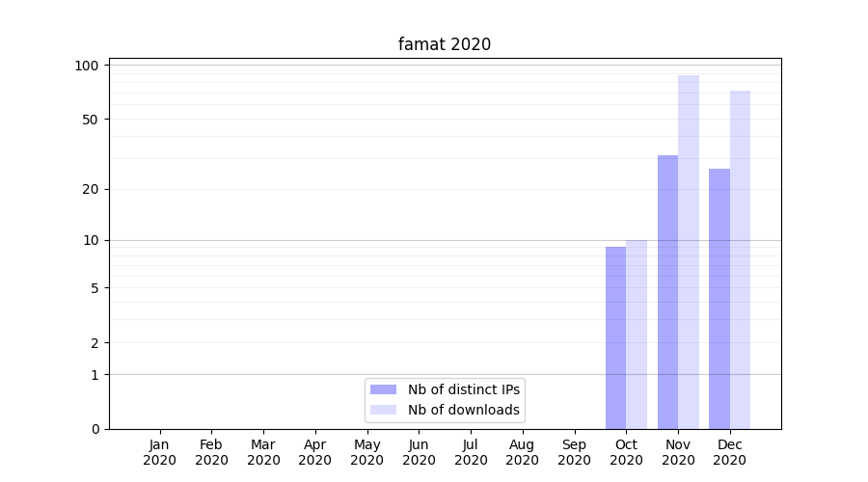Select the 'Nb of distinct IPs' legend label
The height and width of the screenshot is (482, 868).
tap(464, 389)
